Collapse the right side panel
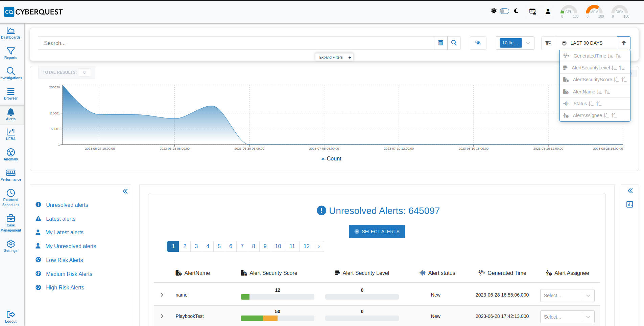Viewport: 644px width, 326px height. click(630, 191)
